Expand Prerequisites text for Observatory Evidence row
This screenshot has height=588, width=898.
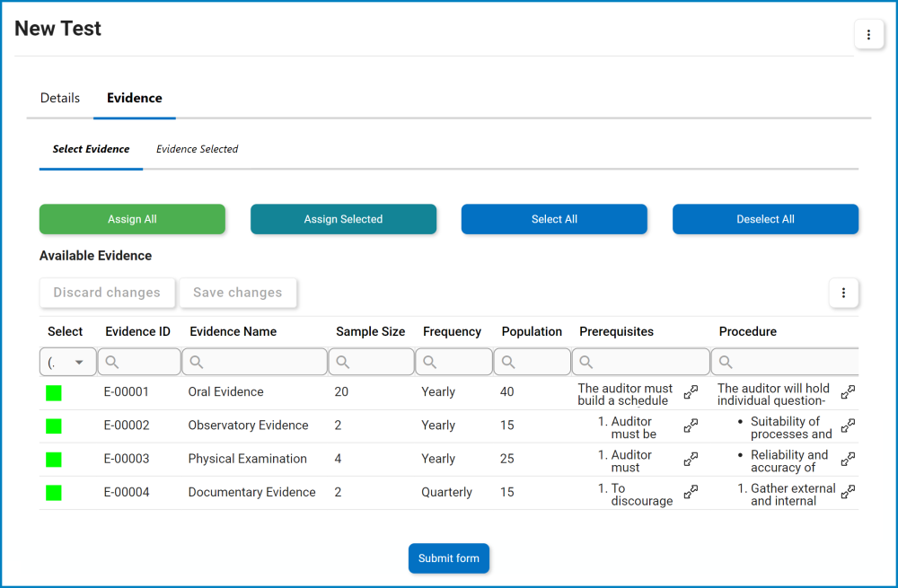(x=691, y=426)
